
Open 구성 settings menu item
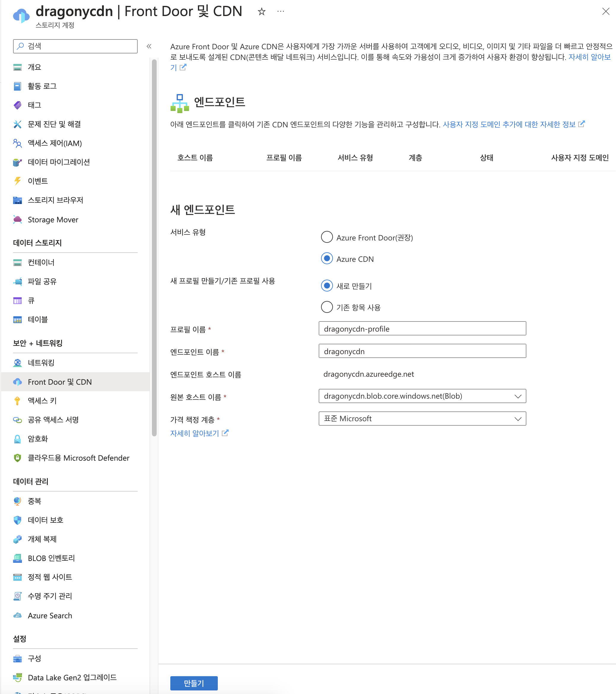pyautogui.click(x=75, y=659)
